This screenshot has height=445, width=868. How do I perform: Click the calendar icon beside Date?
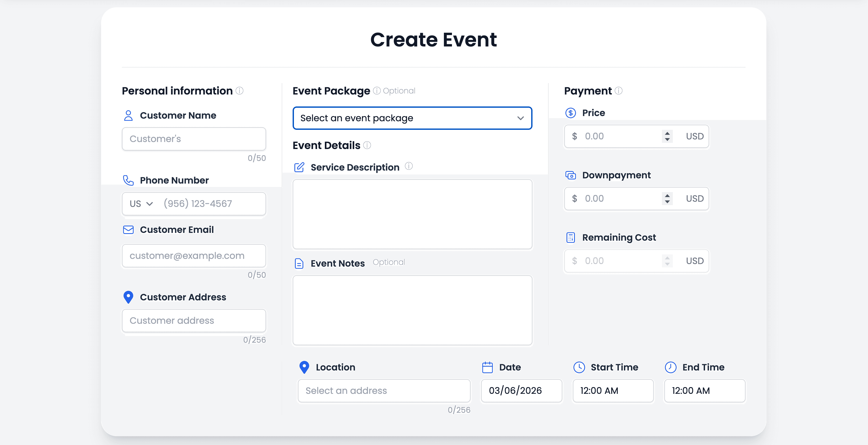(x=487, y=367)
